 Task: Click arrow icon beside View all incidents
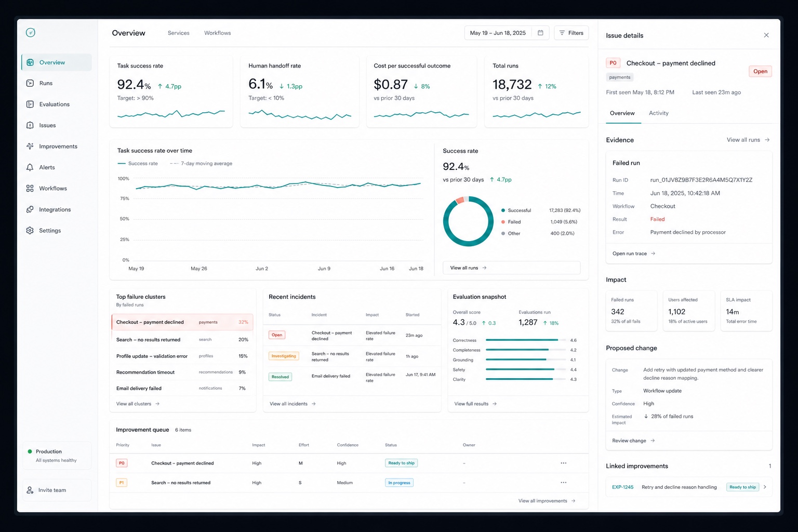click(314, 404)
